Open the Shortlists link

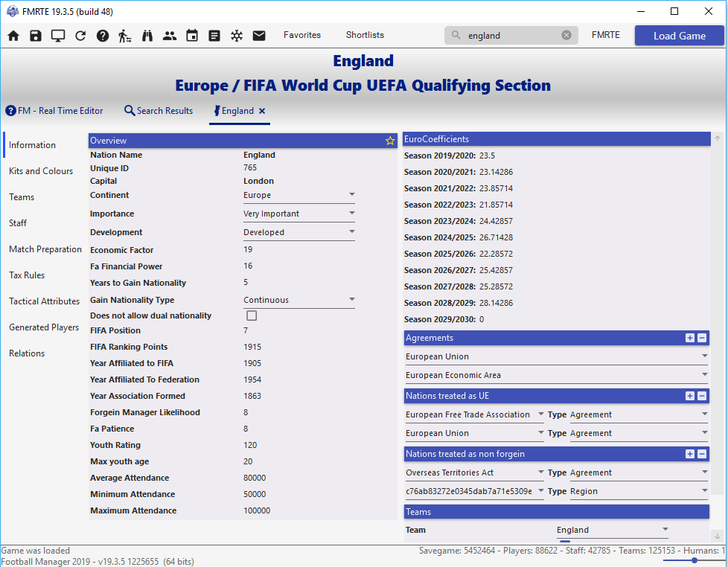(365, 35)
